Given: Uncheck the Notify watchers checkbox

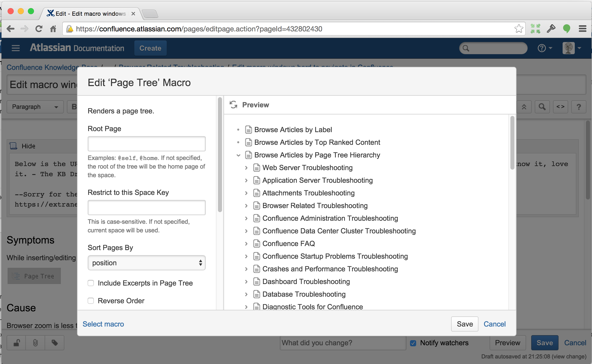Looking at the screenshot, I should click(413, 343).
